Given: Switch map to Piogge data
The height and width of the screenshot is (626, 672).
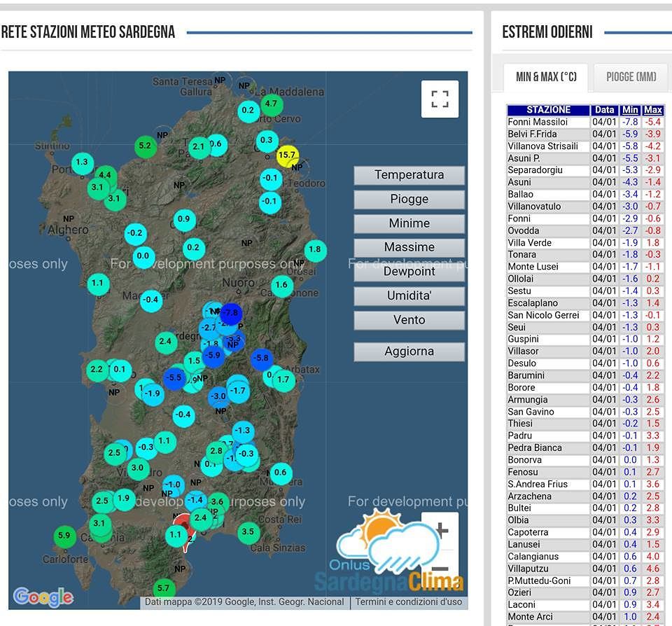Looking at the screenshot, I should (x=409, y=200).
